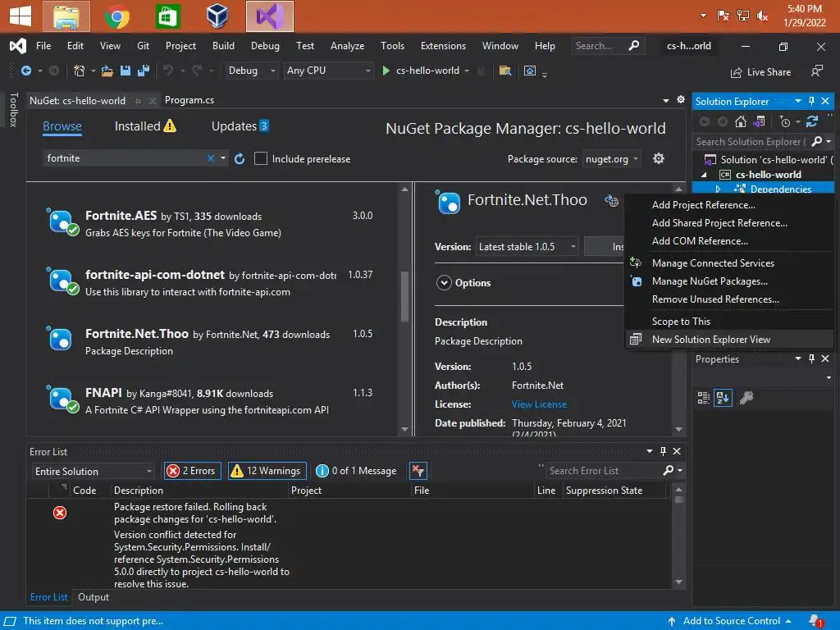
Task: Click the Search Error List field
Action: point(605,471)
